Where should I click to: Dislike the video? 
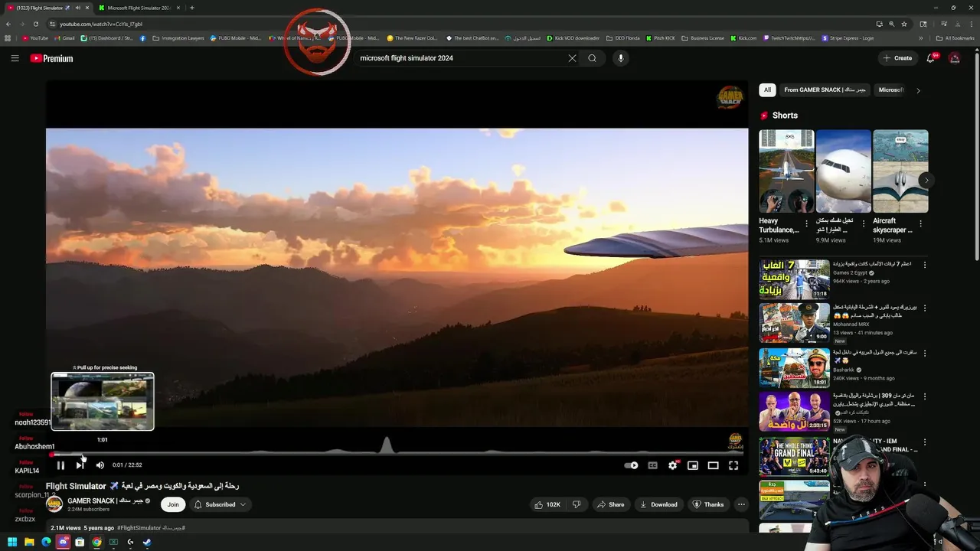pos(577,504)
